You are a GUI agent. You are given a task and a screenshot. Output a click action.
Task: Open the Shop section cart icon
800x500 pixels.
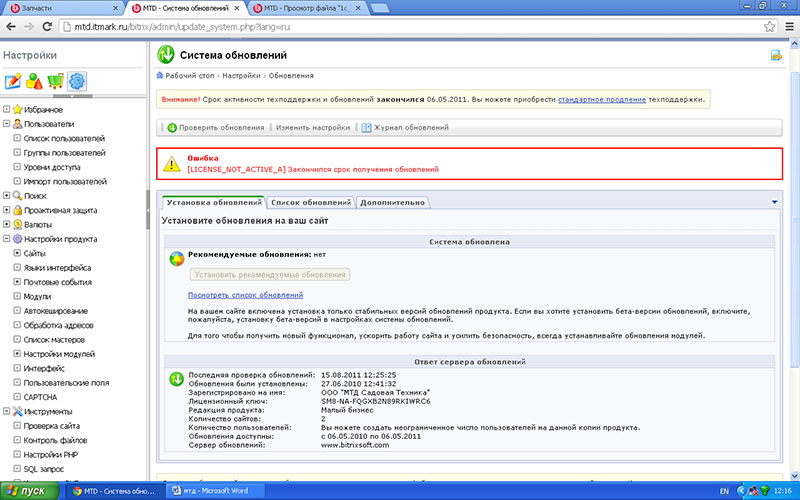pyautogui.click(x=56, y=82)
